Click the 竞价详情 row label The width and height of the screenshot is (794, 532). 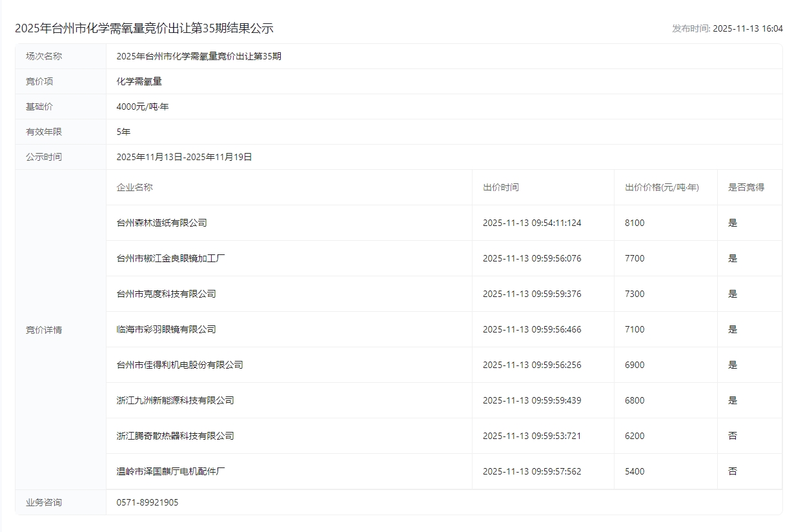[x=44, y=330]
